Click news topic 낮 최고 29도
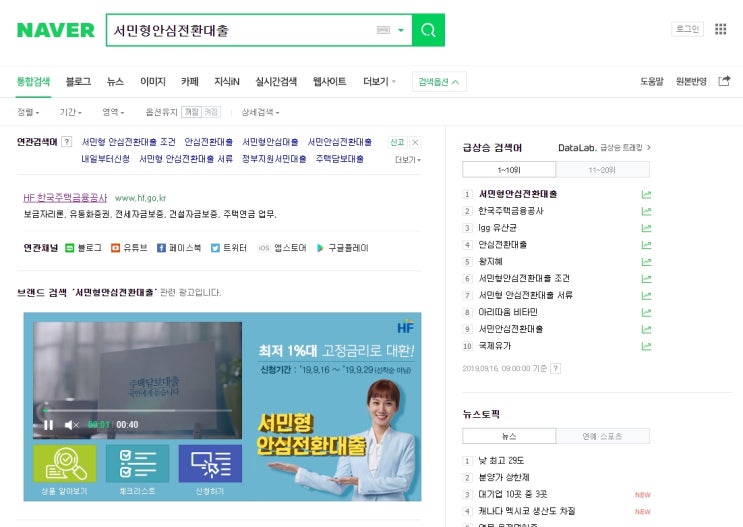 point(501,461)
